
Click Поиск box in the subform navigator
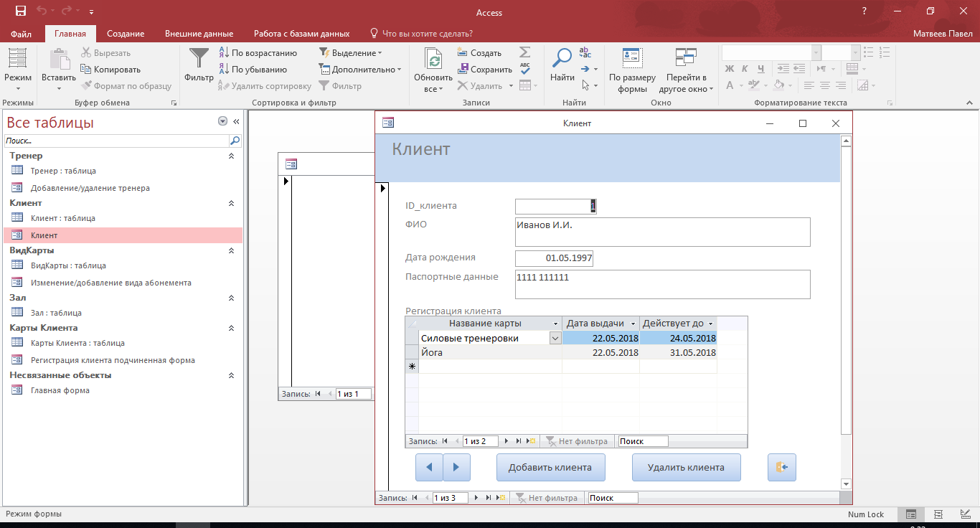click(643, 441)
